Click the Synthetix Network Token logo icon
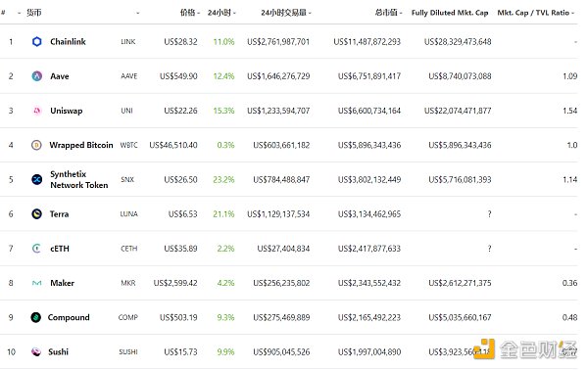588x370 pixels. tap(37, 179)
